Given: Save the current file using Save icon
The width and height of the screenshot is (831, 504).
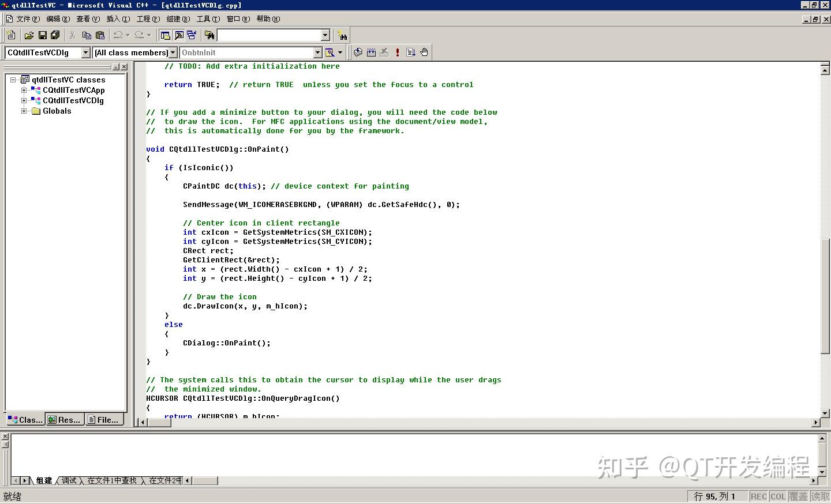Looking at the screenshot, I should pos(42,35).
